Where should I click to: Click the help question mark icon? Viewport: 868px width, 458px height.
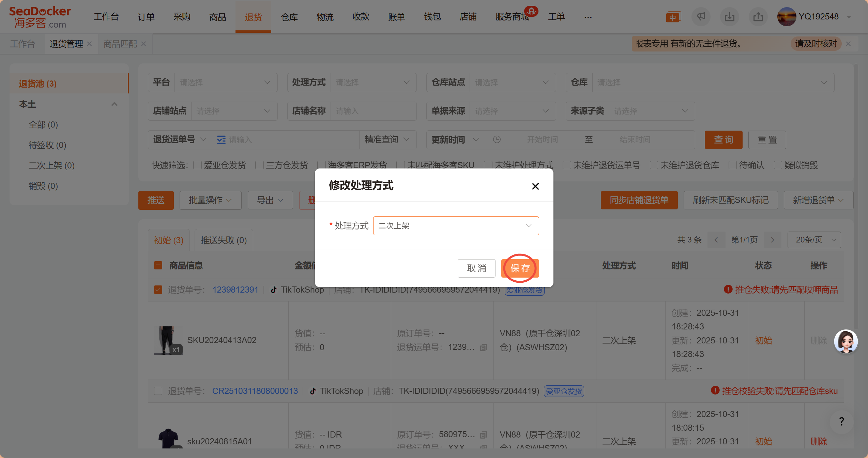[841, 422]
